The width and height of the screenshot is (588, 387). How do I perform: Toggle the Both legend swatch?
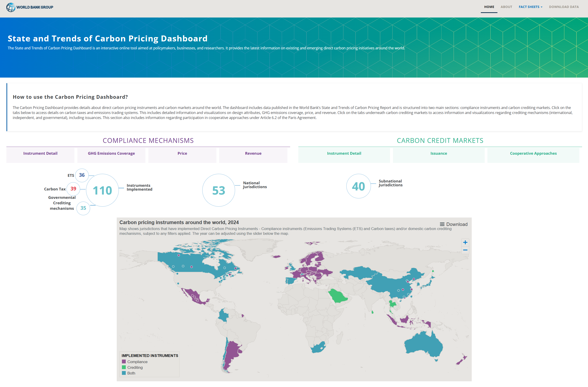click(x=124, y=373)
